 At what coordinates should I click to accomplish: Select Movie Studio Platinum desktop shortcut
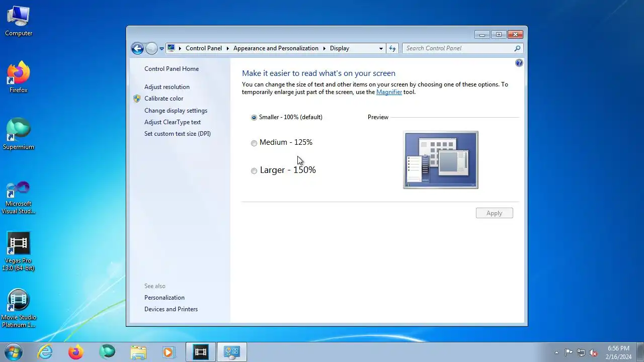pos(19,308)
